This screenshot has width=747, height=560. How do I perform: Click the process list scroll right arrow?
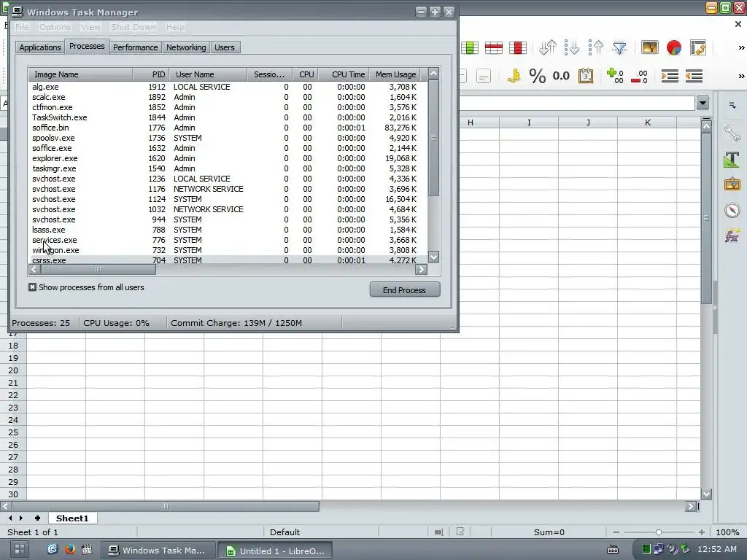421,270
